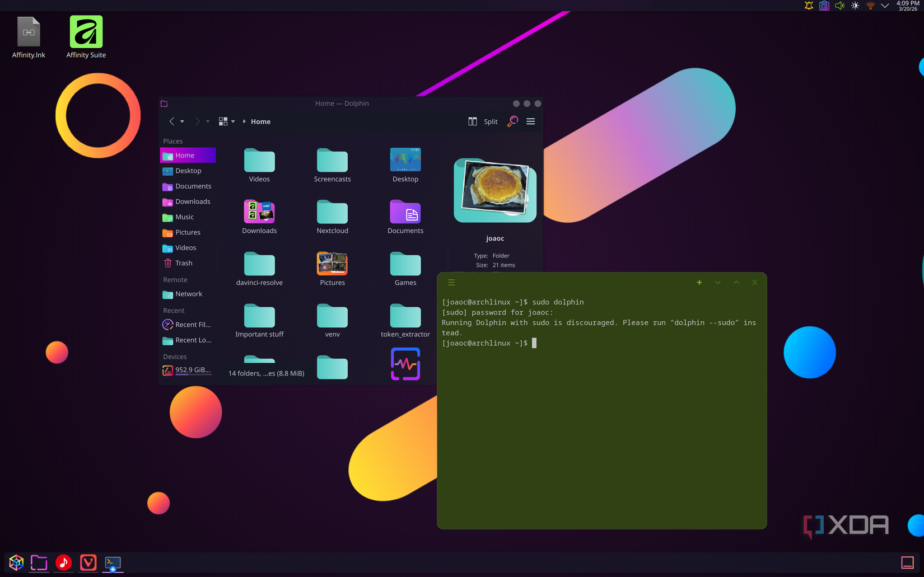Open volume control in system tray
This screenshot has width=924, height=577.
coord(839,6)
